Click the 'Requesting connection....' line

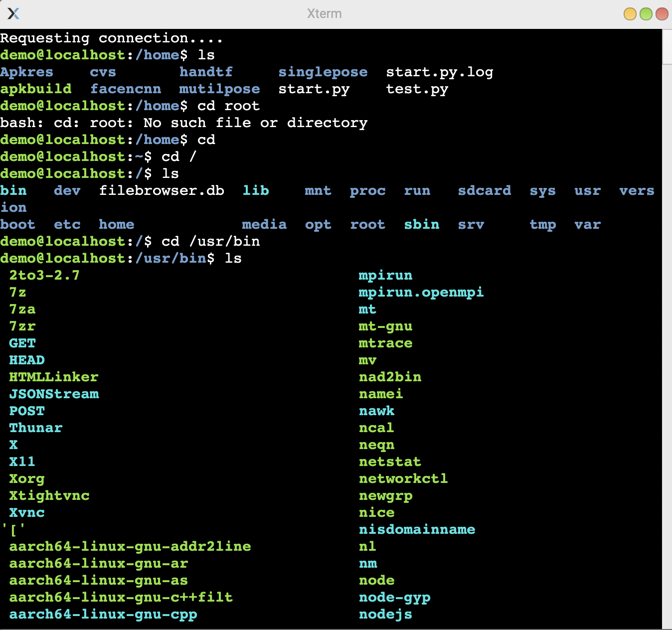112,38
